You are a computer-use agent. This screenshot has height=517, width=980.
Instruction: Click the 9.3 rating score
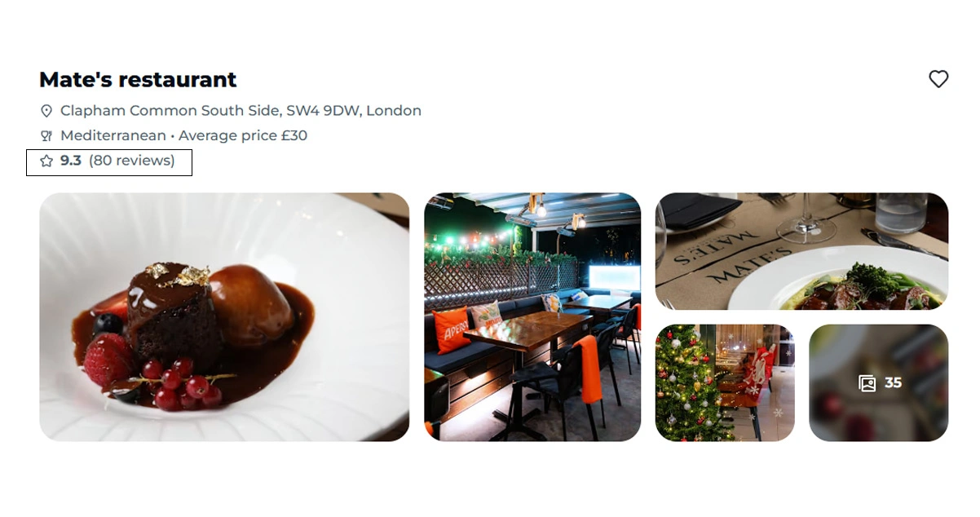coord(71,161)
